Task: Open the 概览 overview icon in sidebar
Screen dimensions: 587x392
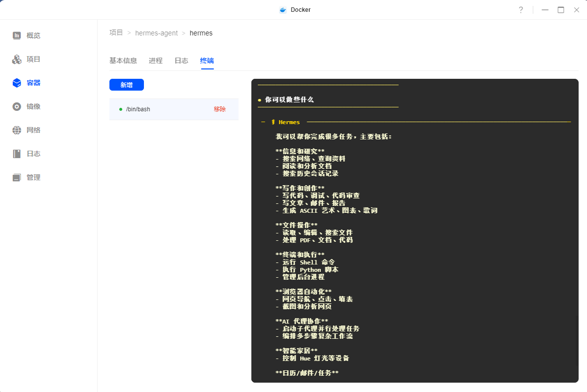Action: (16, 35)
